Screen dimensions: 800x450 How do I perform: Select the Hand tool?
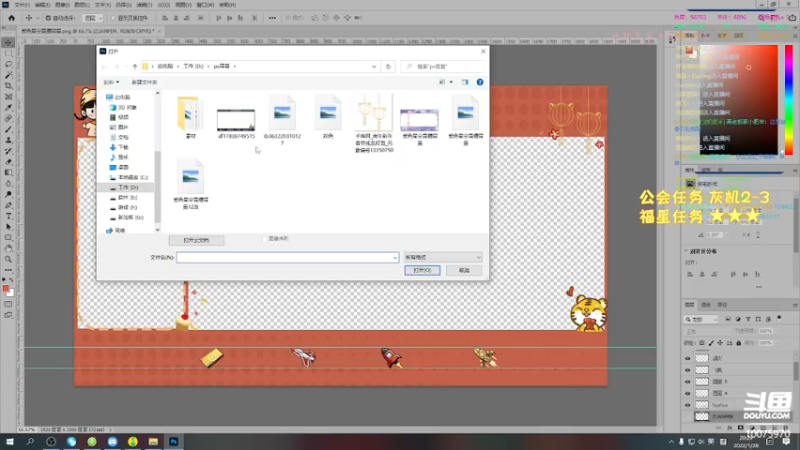coord(8,248)
